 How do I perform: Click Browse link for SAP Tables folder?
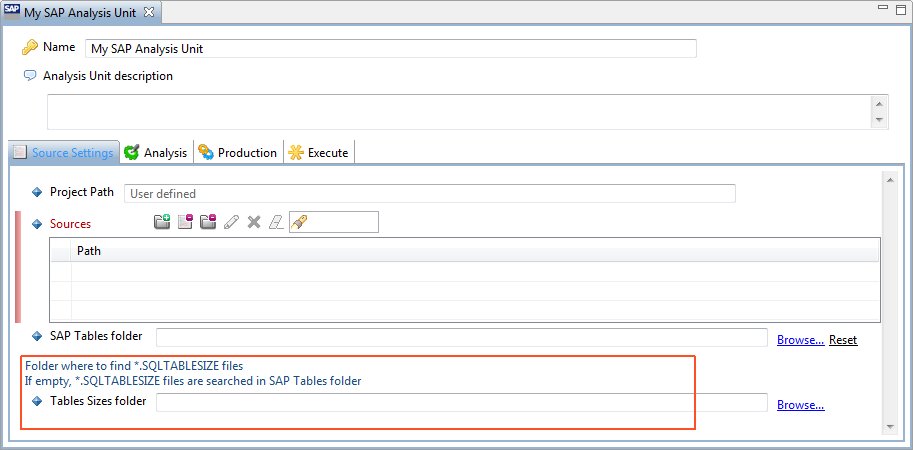tap(800, 340)
